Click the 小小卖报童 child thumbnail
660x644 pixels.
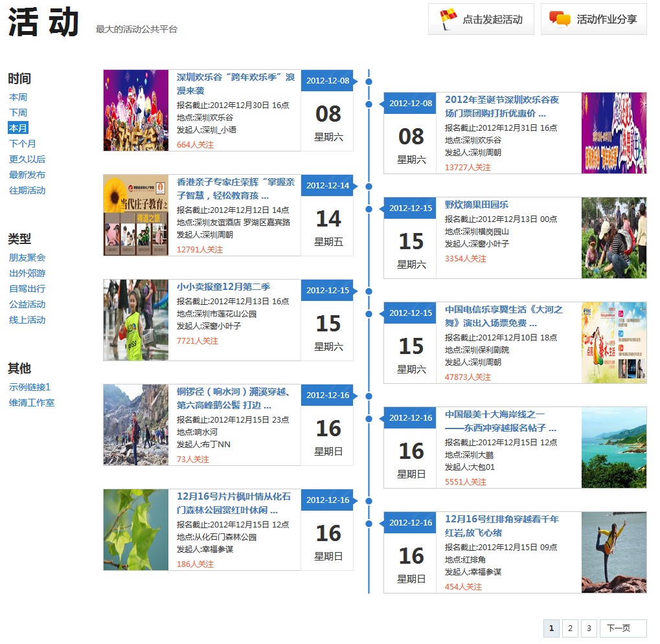[x=136, y=320]
